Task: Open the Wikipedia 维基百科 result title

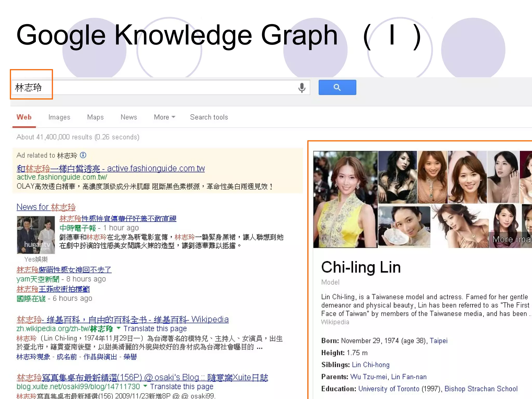Action: [x=123, y=320]
